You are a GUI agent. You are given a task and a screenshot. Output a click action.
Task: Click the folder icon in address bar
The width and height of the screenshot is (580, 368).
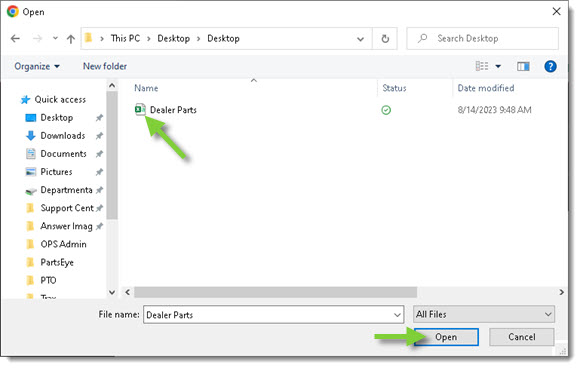pos(89,38)
